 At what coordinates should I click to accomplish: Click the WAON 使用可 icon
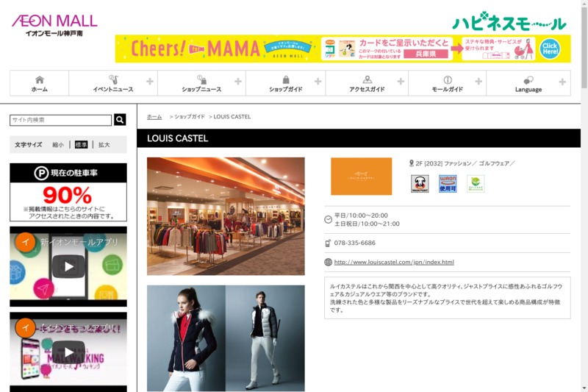[448, 184]
